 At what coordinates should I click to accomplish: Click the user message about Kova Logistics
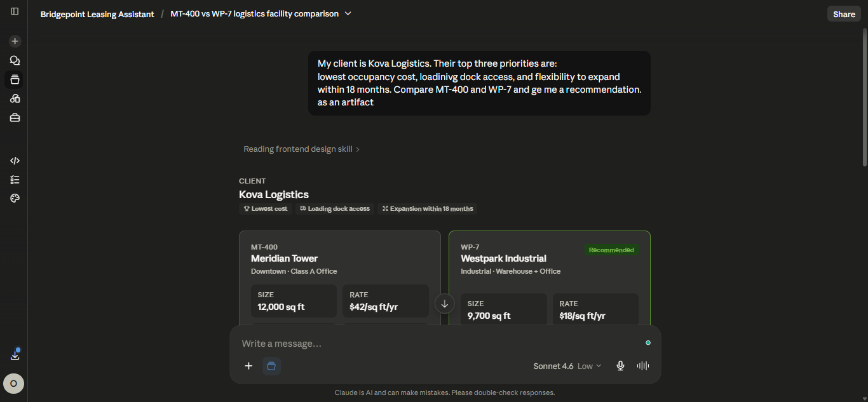point(479,83)
